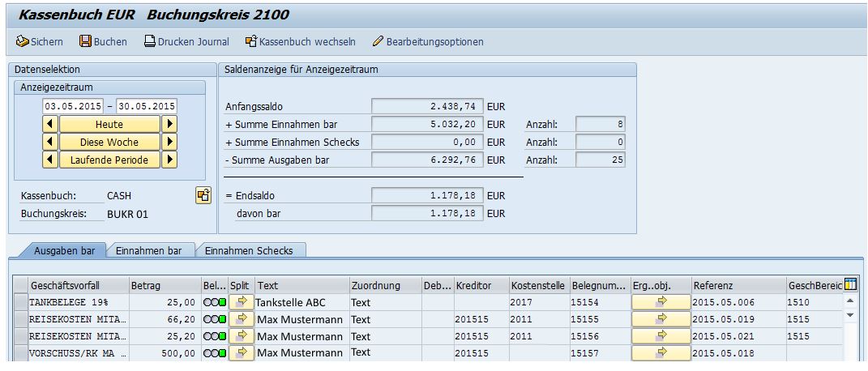Screen dimensions: 868x371
Task: Click the start date field 03.05.2015
Action: pos(74,106)
